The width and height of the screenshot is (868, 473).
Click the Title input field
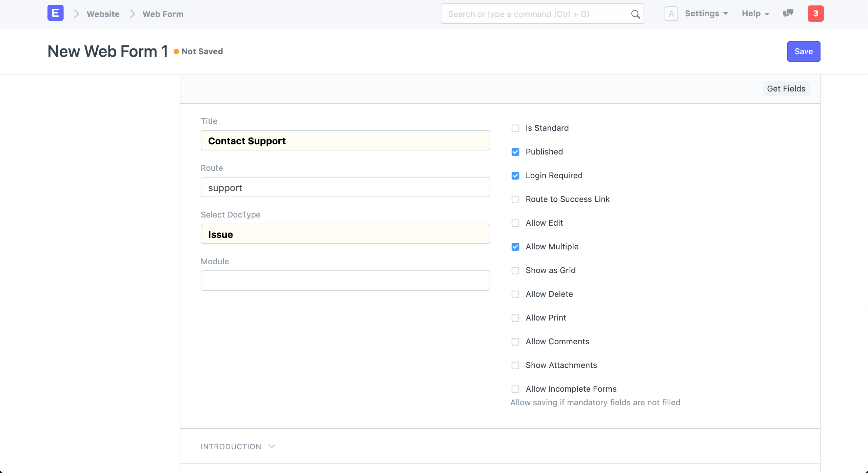pyautogui.click(x=344, y=140)
